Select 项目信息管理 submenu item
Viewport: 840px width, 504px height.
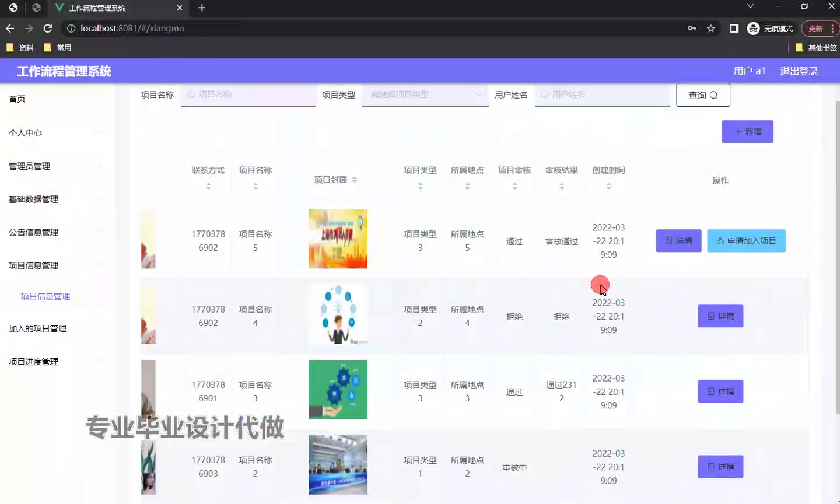(45, 296)
